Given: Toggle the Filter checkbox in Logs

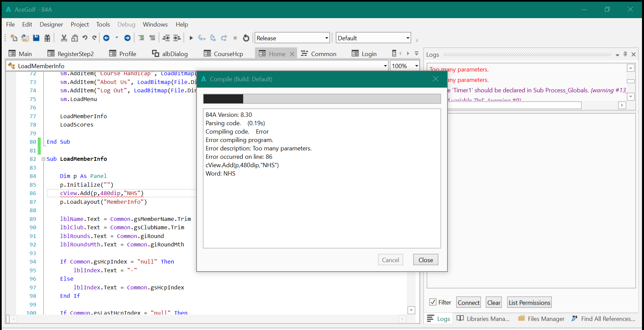Looking at the screenshot, I should pyautogui.click(x=433, y=302).
